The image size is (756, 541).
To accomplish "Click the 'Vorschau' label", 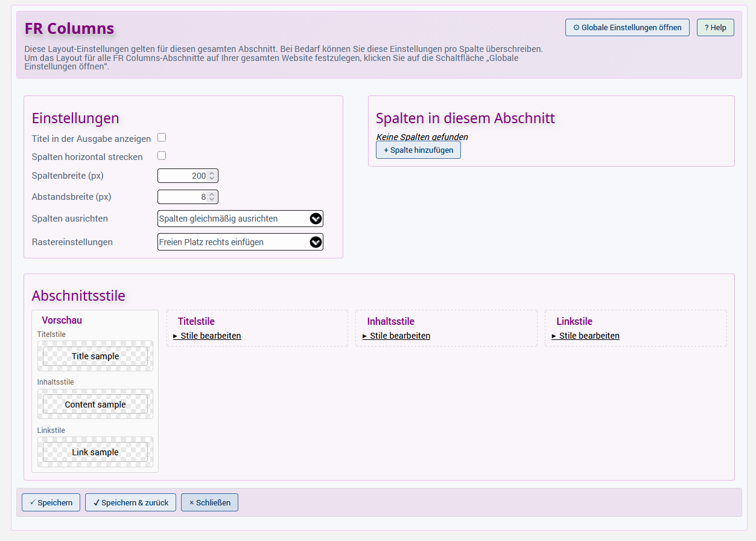I will 62,321.
